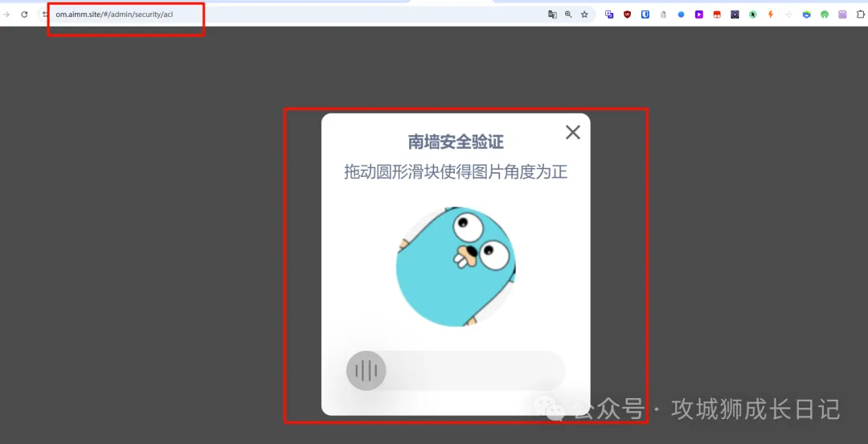
Task: Open the uBlock Origin red shield extension
Action: click(628, 14)
